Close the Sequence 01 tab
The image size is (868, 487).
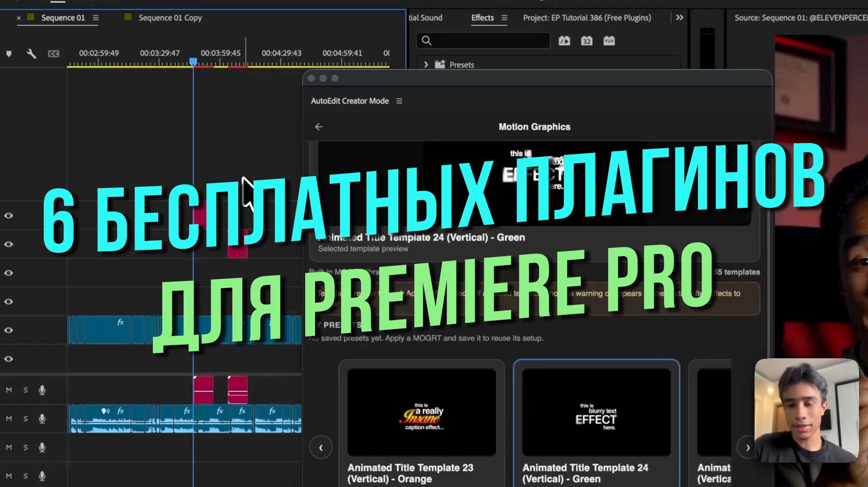tap(19, 18)
